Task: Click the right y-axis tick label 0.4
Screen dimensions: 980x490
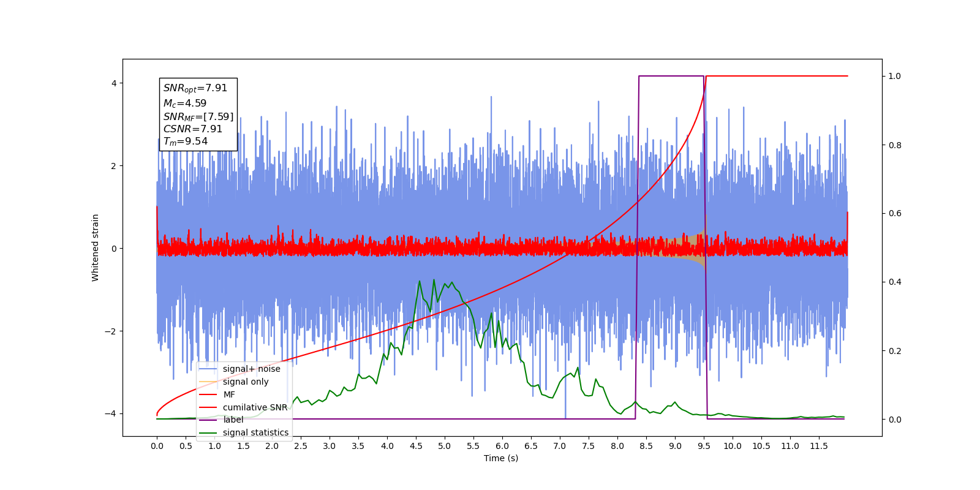Action: pos(895,282)
